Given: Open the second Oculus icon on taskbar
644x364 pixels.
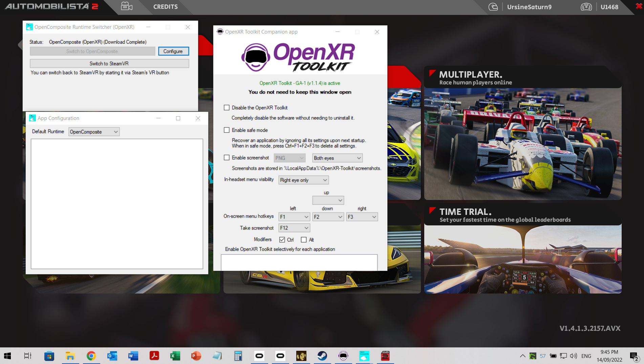Looking at the screenshot, I should 280,356.
